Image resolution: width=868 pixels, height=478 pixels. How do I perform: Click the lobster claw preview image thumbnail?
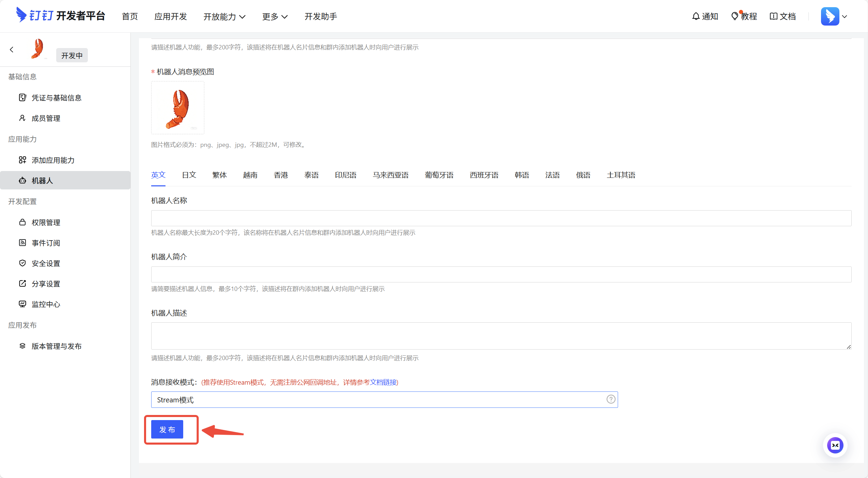tap(177, 108)
